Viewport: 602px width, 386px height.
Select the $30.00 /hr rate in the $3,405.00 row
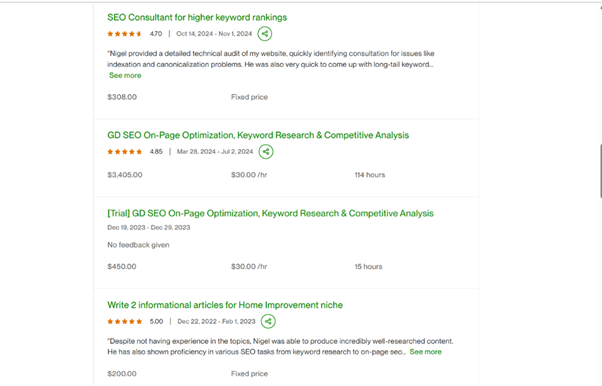tap(249, 175)
